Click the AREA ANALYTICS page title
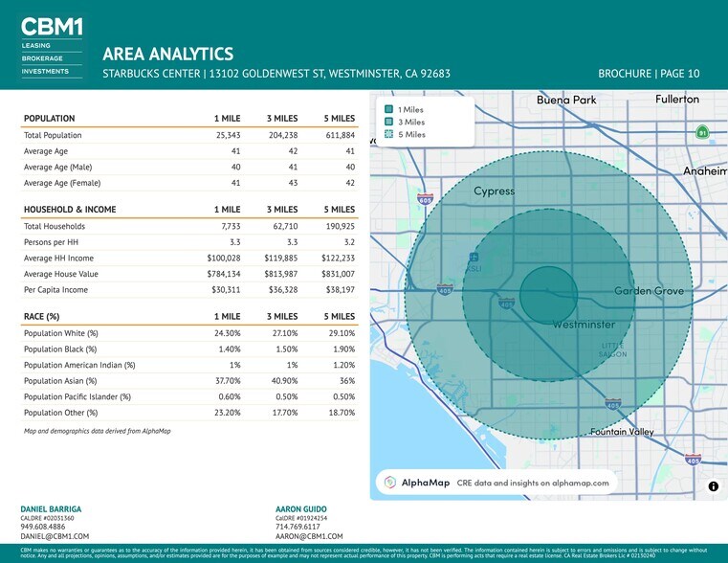The height and width of the screenshot is (563, 728). pyautogui.click(x=168, y=54)
